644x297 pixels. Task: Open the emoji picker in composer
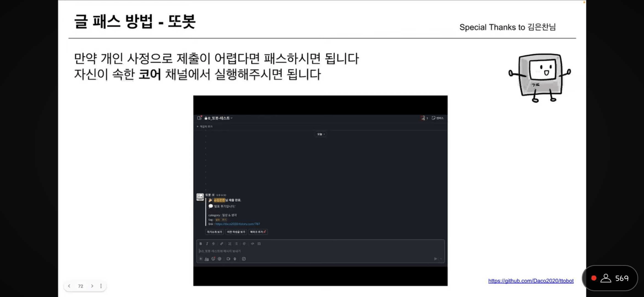[x=213, y=259]
